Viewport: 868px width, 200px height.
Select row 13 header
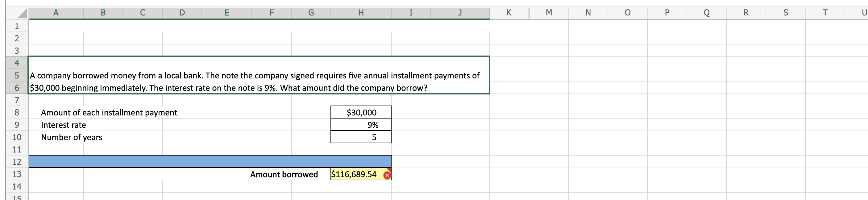coord(17,174)
